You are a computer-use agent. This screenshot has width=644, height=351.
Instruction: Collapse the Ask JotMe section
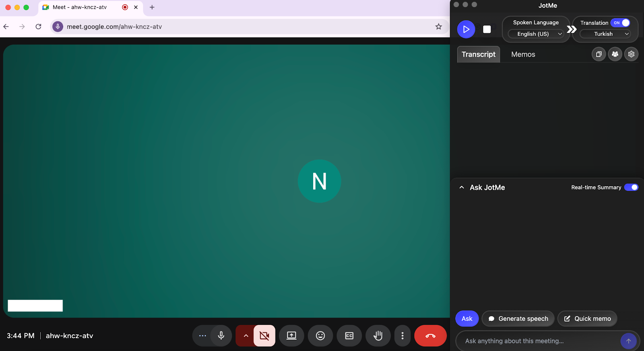pyautogui.click(x=462, y=187)
